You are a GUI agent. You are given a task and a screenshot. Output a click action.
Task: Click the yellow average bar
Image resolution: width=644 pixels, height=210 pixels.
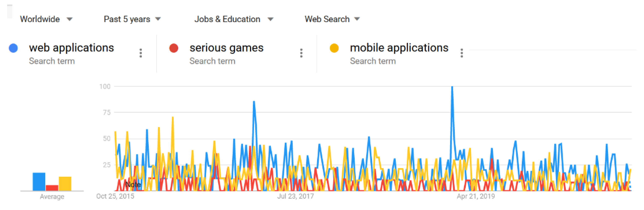coord(65,184)
